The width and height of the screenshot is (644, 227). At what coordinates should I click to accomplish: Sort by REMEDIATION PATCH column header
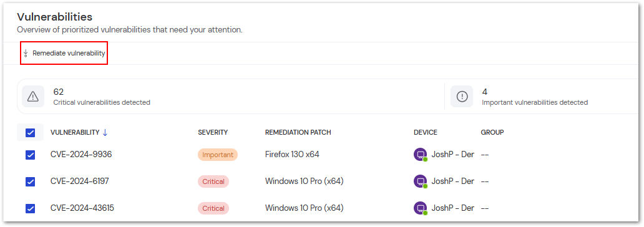point(298,132)
